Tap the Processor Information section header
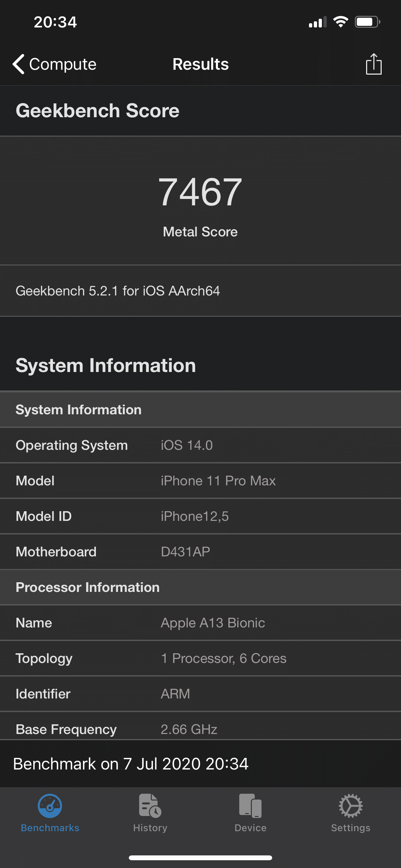This screenshot has height=868, width=401. tap(200, 587)
